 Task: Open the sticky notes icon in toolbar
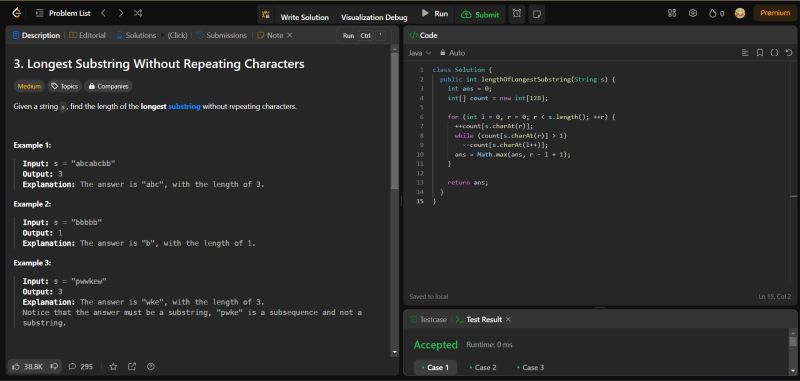coord(536,14)
